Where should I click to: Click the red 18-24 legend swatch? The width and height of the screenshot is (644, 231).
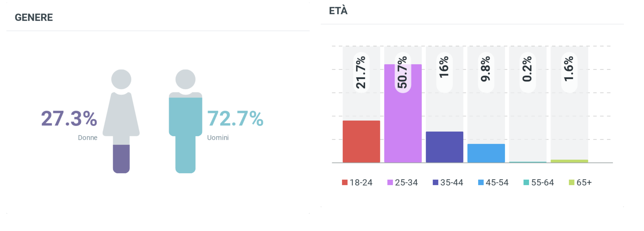(x=345, y=182)
